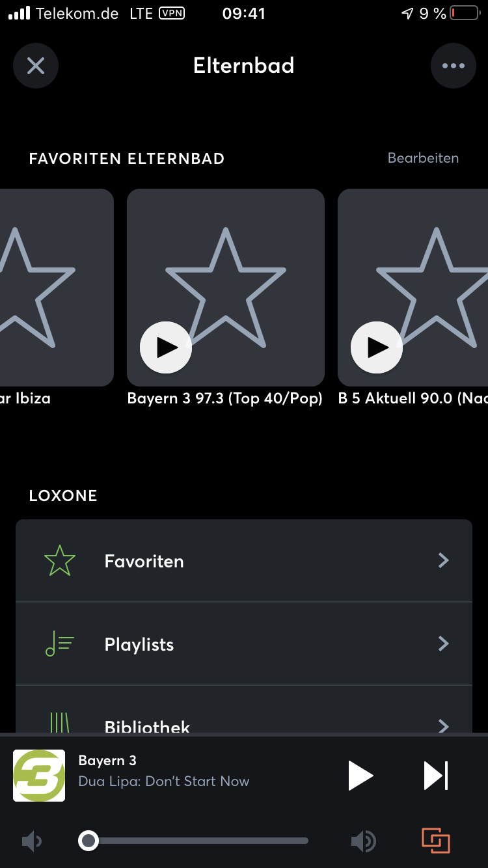Image resolution: width=488 pixels, height=868 pixels.
Task: Play the B 5 Aktuell favorite
Action: 377,347
